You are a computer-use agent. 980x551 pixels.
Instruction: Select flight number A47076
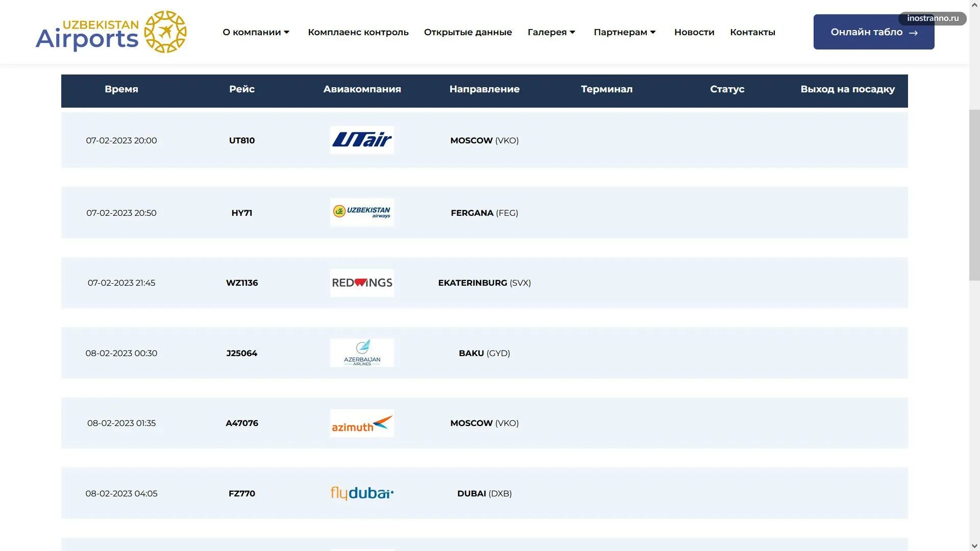coord(242,423)
